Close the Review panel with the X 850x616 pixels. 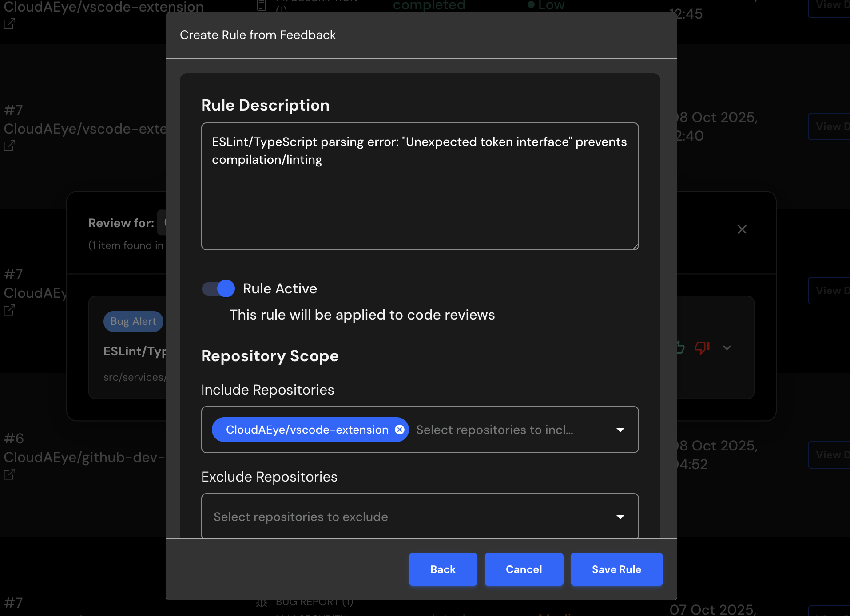742,229
